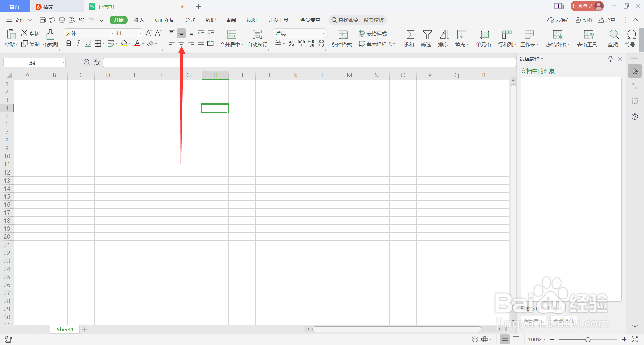644x345 pixels.
Task: Click the Find (查找) magnifier icon
Action: (x=614, y=34)
